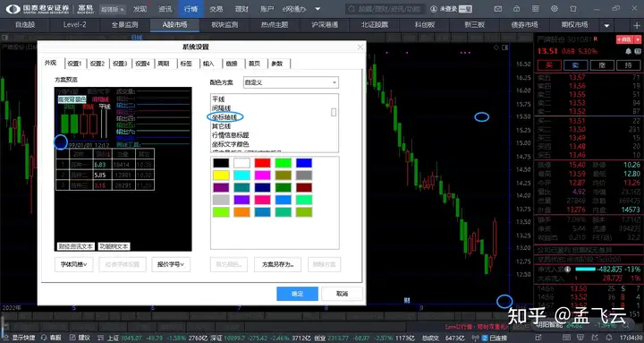Screen dimensions: 644x343
Task: Open the gear settings icon in title bar
Action: pos(555,9)
